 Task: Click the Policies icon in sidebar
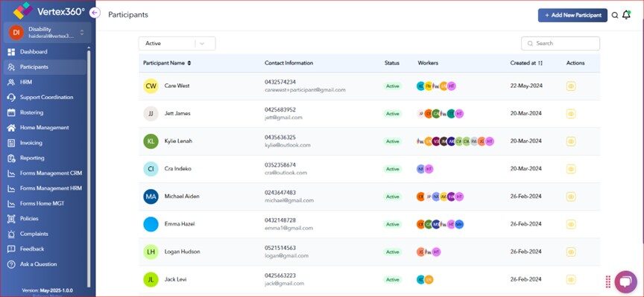pyautogui.click(x=11, y=219)
